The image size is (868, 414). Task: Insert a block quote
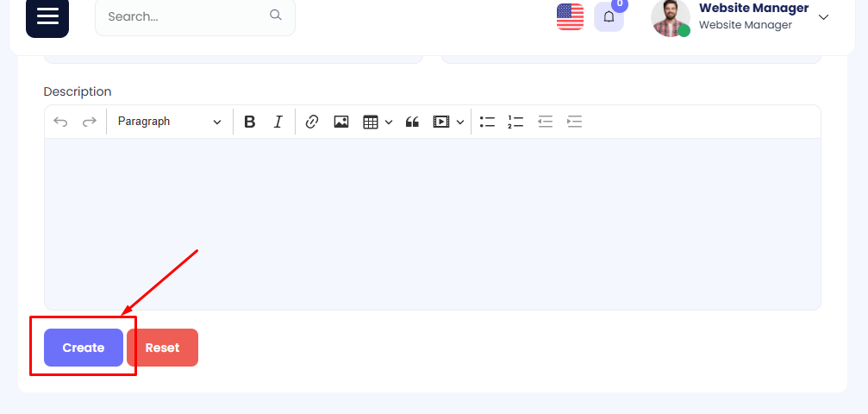pos(412,122)
